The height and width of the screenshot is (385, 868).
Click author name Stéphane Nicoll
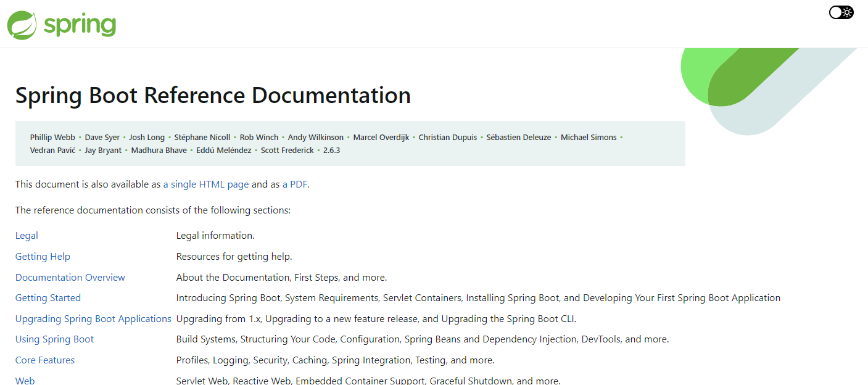point(202,138)
